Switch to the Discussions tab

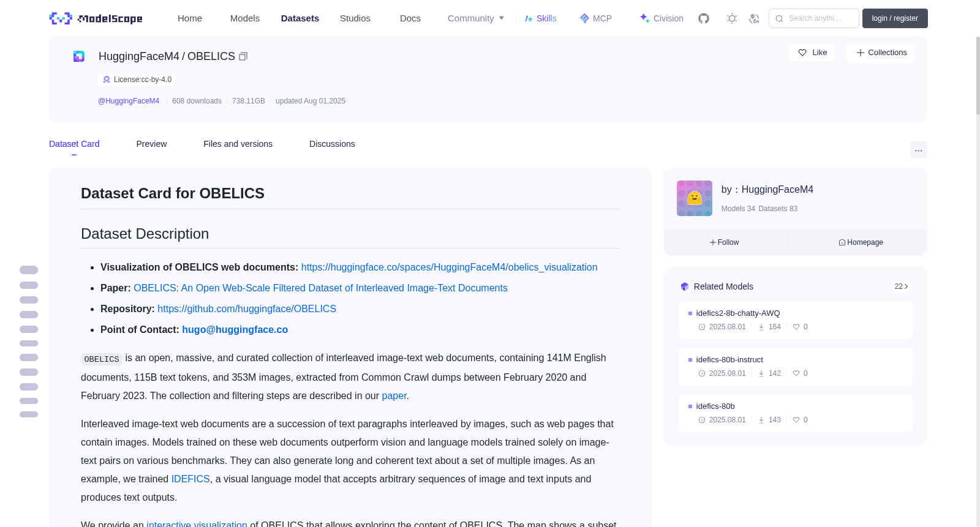(x=332, y=144)
